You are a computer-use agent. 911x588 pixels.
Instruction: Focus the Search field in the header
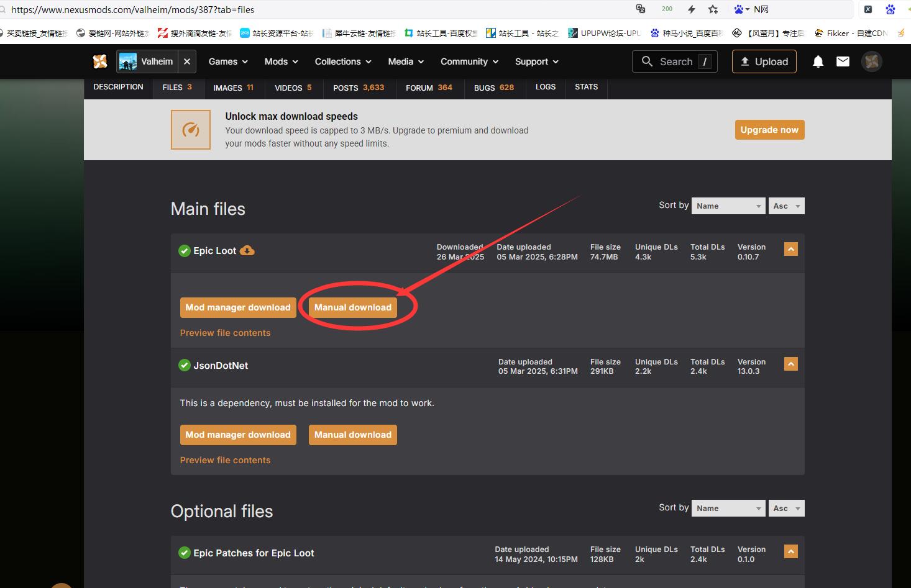[675, 61]
